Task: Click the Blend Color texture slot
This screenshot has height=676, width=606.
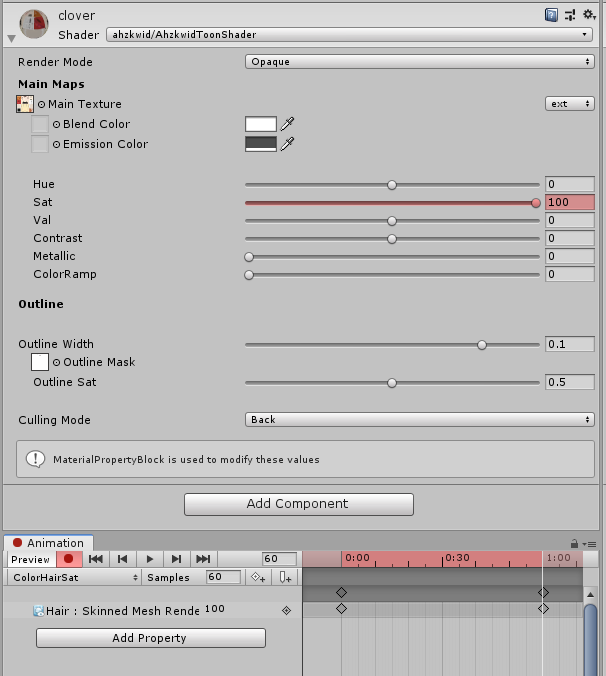Action: [40, 124]
